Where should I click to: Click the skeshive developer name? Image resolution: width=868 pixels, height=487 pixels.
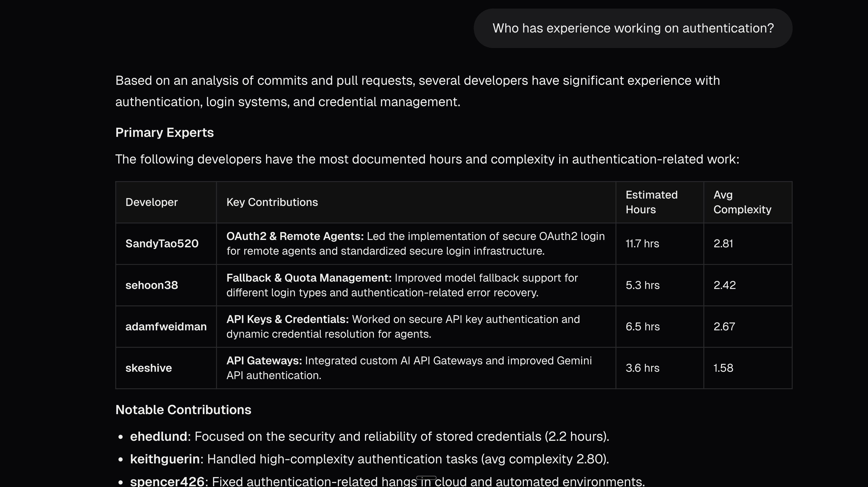[x=148, y=368]
